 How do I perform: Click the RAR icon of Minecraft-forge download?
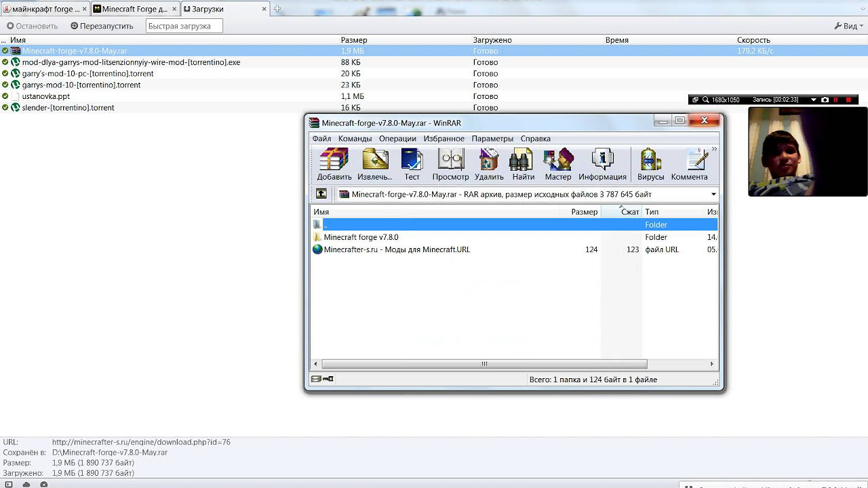(x=15, y=51)
